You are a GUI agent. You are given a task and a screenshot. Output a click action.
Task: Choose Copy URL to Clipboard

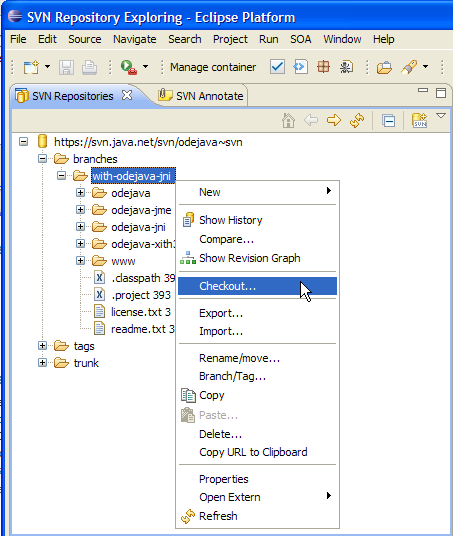tap(257, 452)
